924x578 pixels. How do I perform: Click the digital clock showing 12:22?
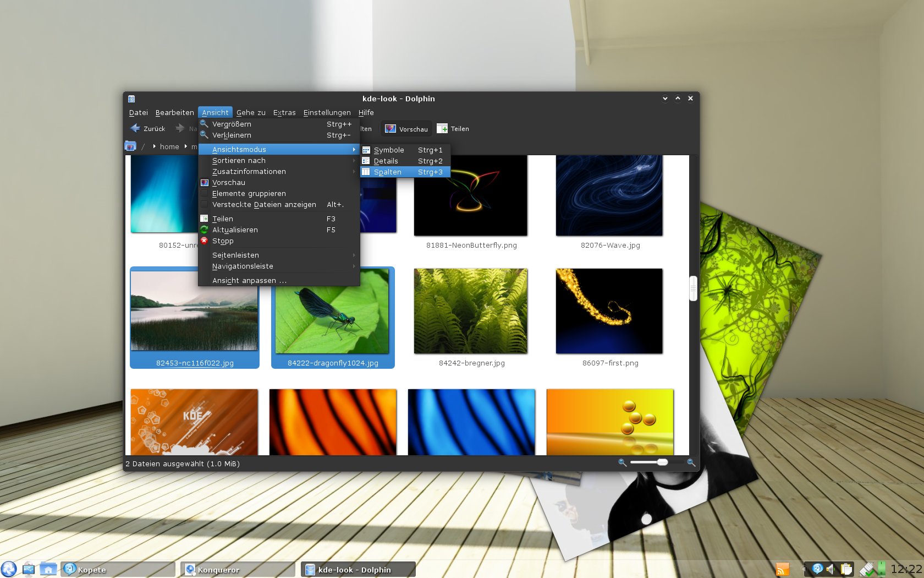pos(906,569)
